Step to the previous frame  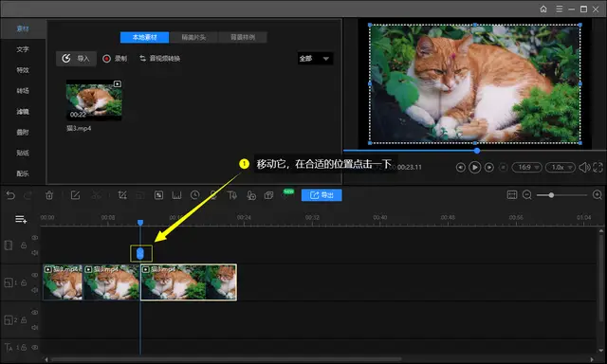[x=460, y=168]
